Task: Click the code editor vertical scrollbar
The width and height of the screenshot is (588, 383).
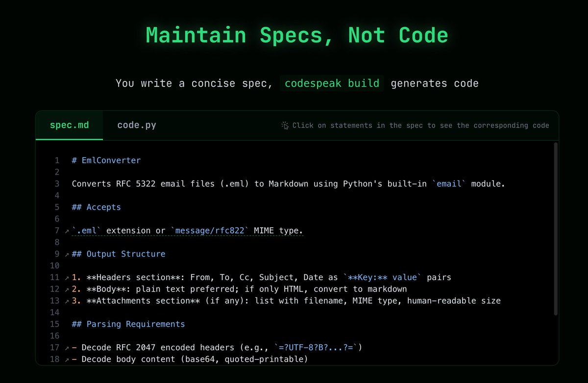Action: coord(555,229)
